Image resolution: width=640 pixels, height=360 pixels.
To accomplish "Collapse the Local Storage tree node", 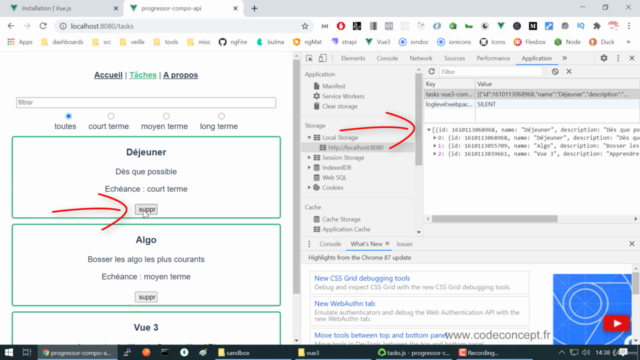I will pos(309,138).
